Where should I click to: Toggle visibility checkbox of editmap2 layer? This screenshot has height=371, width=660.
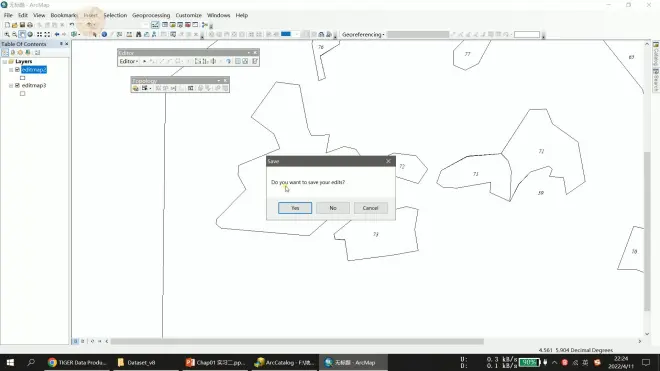click(x=17, y=69)
